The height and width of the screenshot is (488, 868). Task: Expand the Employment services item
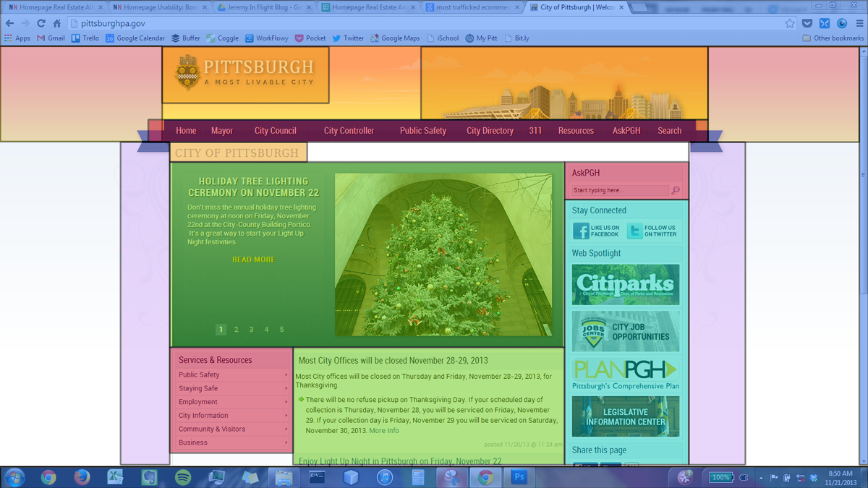pyautogui.click(x=232, y=402)
